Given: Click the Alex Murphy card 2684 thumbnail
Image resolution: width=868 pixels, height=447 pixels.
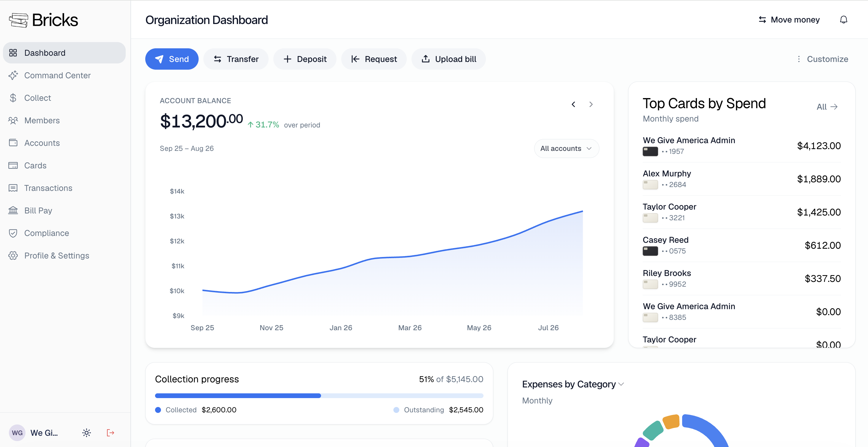Looking at the screenshot, I should 650,185.
